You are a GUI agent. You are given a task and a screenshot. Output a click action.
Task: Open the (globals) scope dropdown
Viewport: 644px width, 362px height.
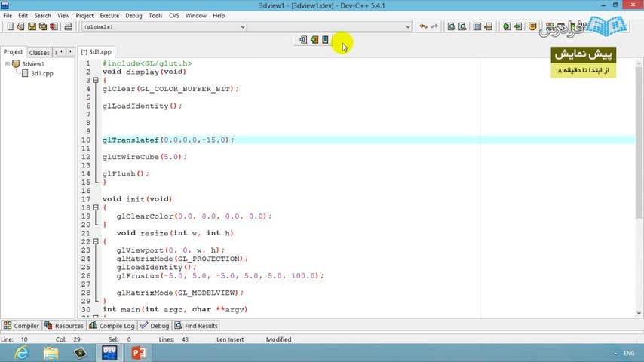click(x=164, y=26)
